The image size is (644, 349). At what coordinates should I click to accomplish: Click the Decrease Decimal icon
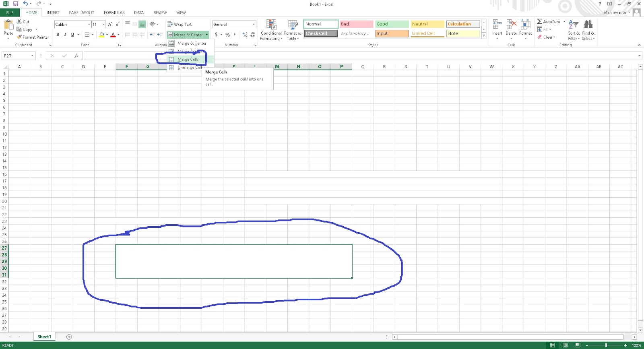coord(252,35)
